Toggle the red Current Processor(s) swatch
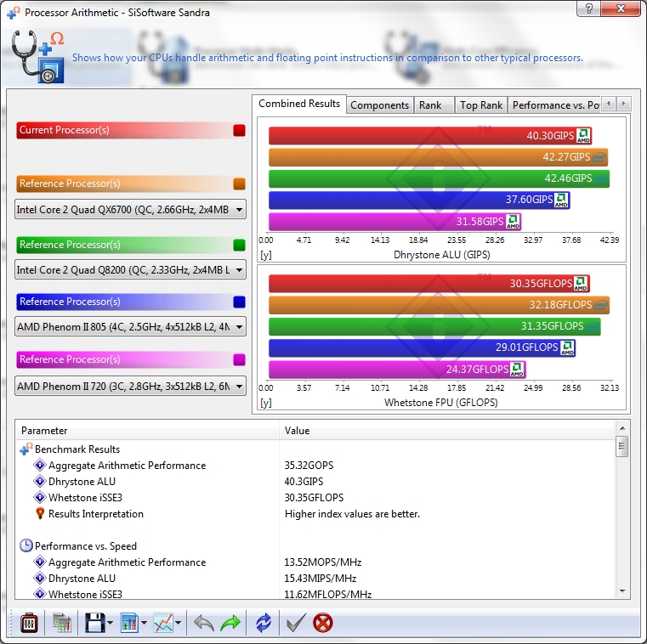 click(x=239, y=130)
